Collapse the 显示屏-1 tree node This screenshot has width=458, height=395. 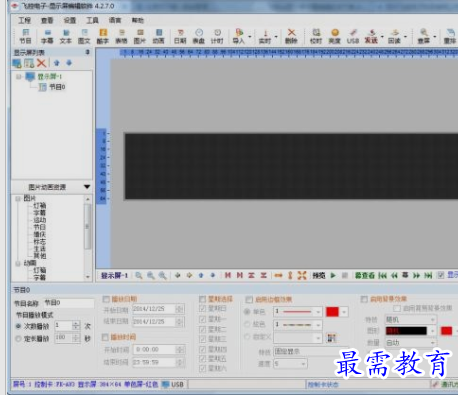(18, 77)
